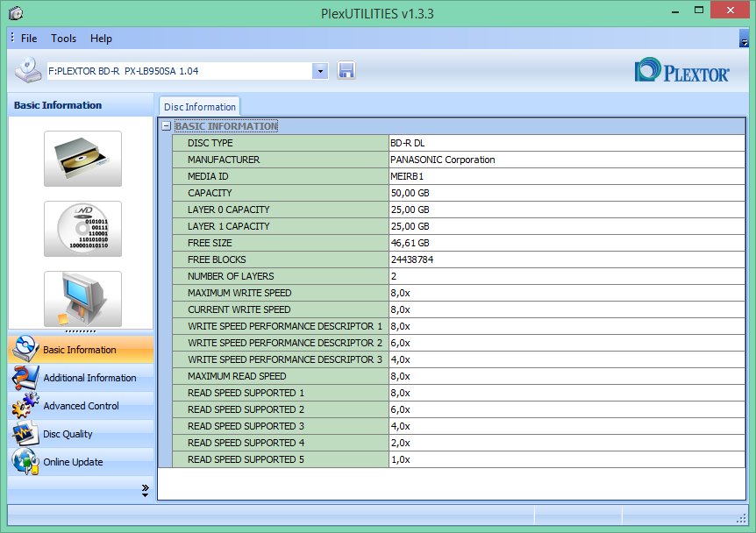Open the Advanced Control section

point(81,406)
